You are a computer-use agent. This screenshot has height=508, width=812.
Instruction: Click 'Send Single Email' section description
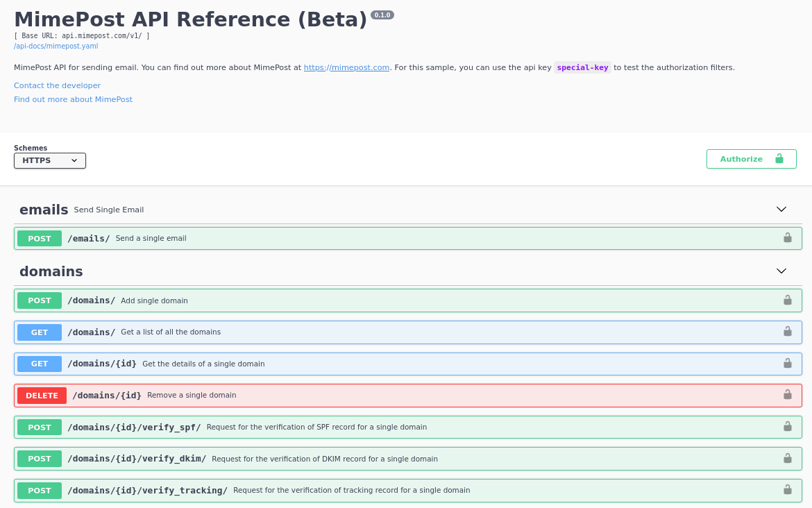pyautogui.click(x=109, y=210)
